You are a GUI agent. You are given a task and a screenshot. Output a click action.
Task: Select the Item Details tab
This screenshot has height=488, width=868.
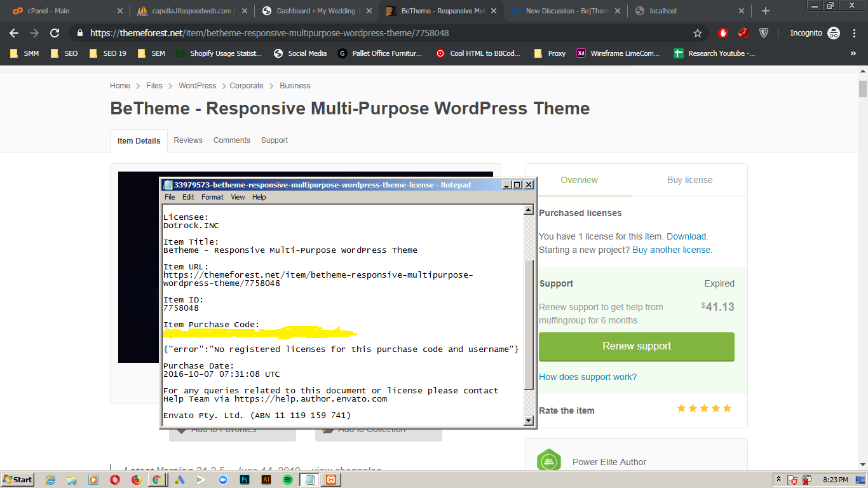(139, 141)
